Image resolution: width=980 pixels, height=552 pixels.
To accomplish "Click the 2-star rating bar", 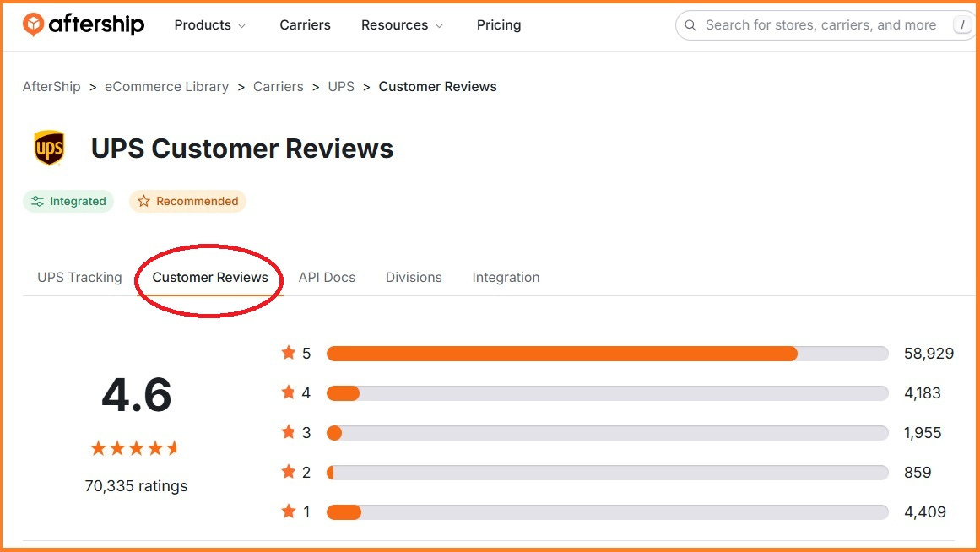I will coord(608,473).
